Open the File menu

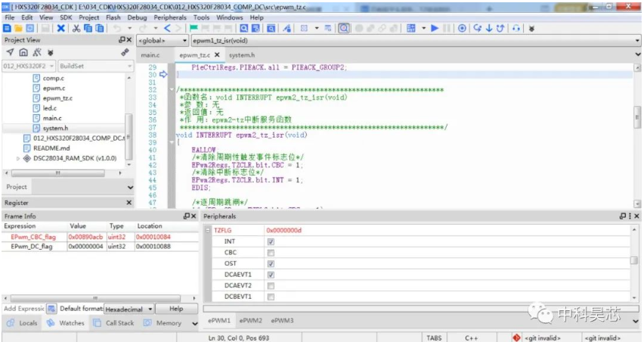coord(9,17)
